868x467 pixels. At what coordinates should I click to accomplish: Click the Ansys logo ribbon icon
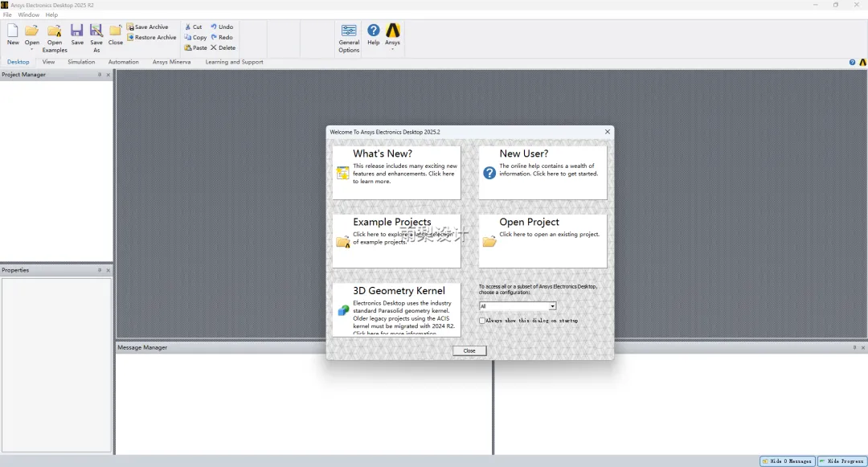(x=392, y=30)
